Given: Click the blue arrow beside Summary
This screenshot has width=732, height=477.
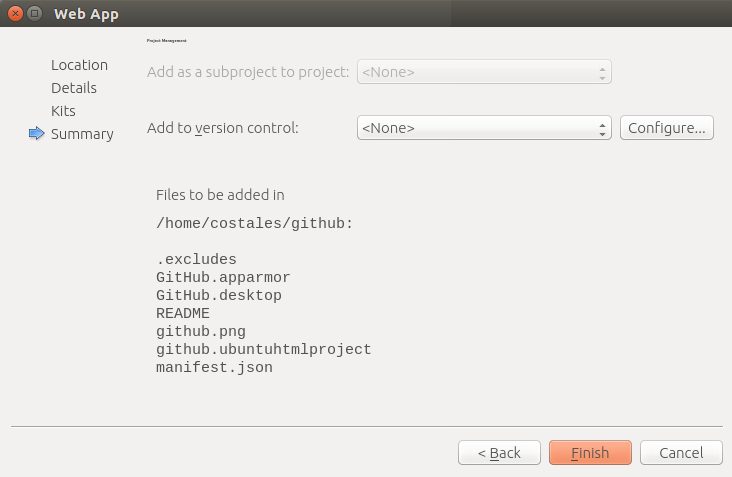Looking at the screenshot, I should click(x=37, y=134).
